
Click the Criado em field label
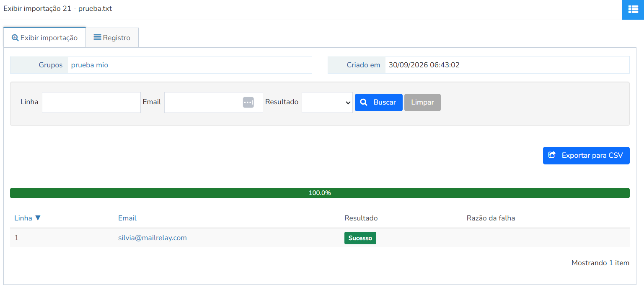click(x=363, y=65)
